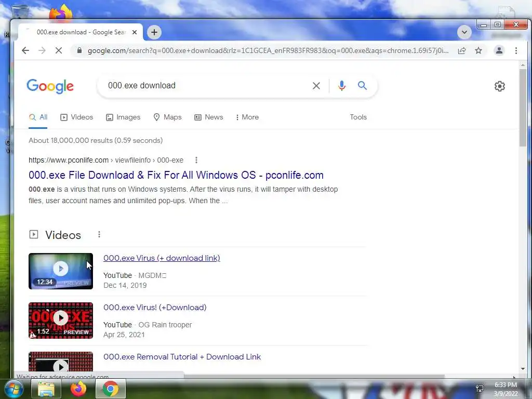Click the horizontal scrollbar at bottom

(x=314, y=376)
